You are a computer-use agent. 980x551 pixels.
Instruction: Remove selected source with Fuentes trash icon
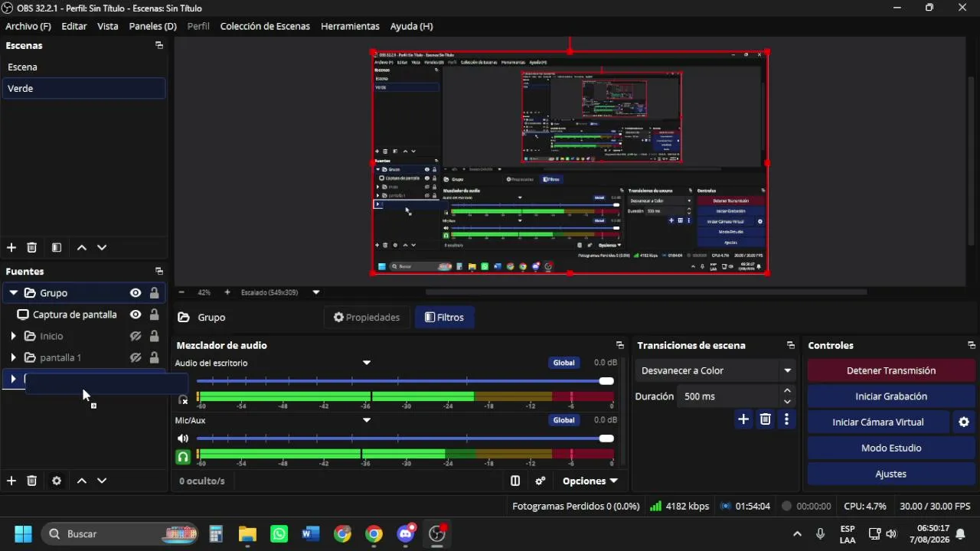coord(31,481)
